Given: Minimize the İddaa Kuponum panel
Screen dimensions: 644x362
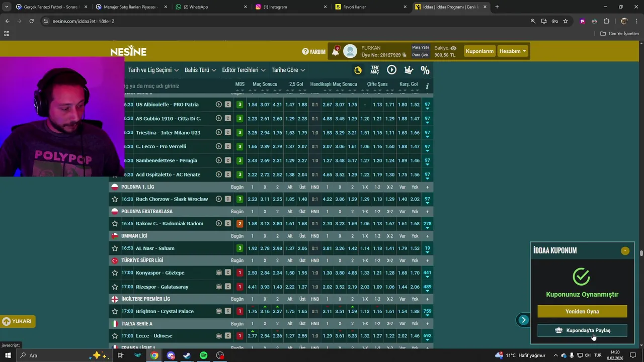Looking at the screenshot, I should click(625, 250).
